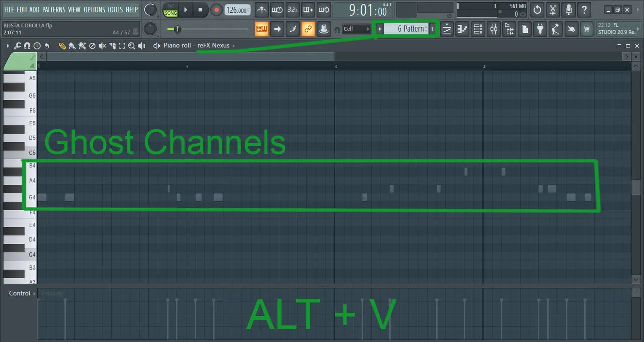Open the Channel rack view icon

[478, 29]
